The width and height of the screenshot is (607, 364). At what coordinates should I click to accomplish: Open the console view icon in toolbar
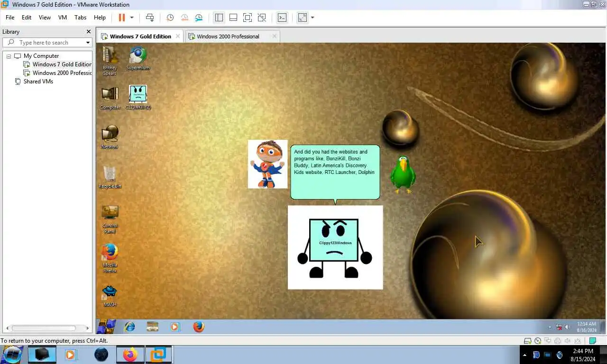point(282,18)
